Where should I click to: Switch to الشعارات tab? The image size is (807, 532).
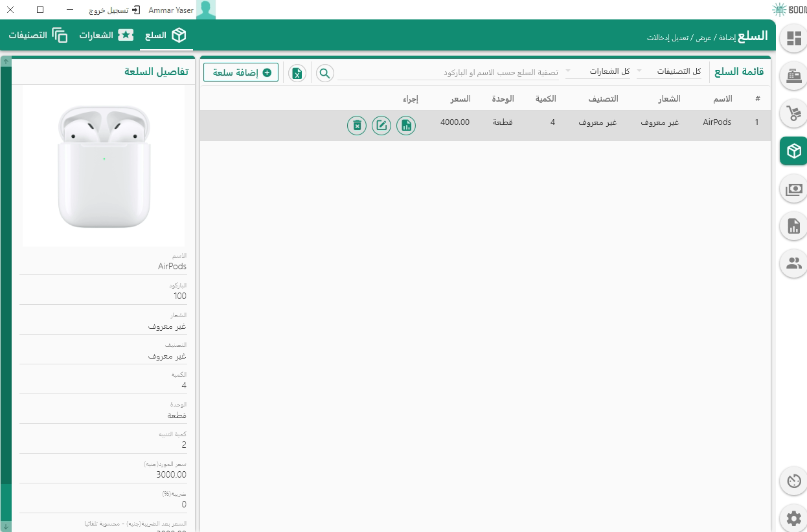tap(107, 36)
